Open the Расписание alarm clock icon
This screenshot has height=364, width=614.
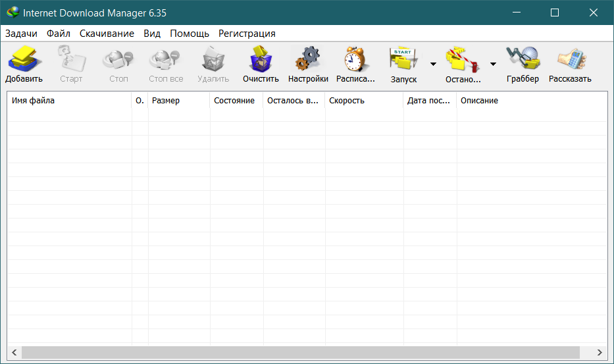(x=355, y=59)
